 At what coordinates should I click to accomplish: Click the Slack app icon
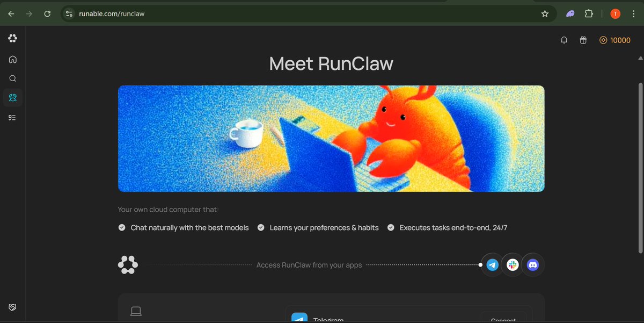click(x=513, y=265)
